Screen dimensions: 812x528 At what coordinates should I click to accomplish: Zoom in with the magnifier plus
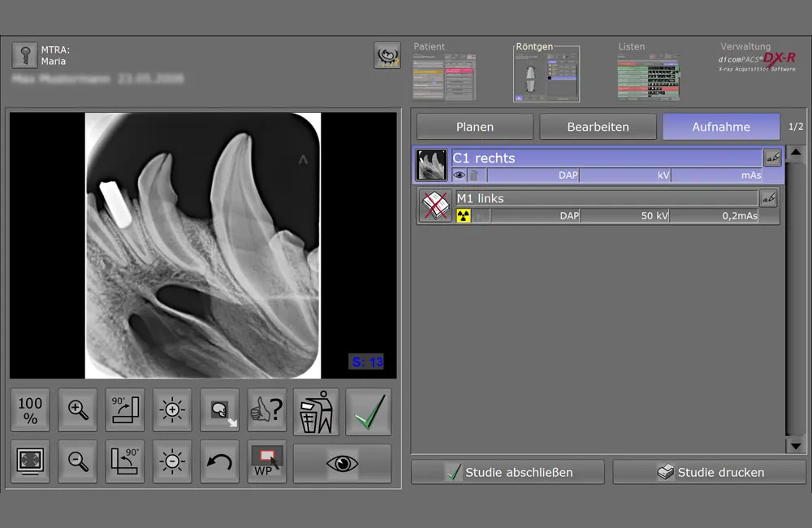tap(77, 410)
